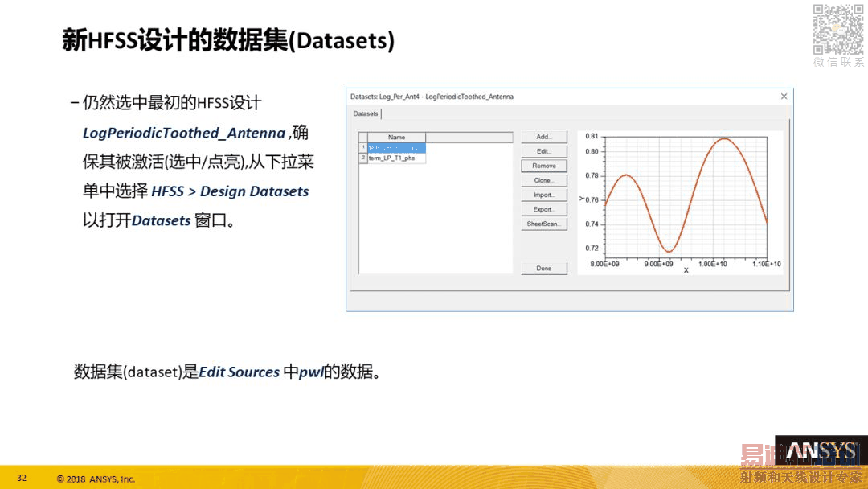Click the ANSYS logo
The image size is (868, 489).
tap(821, 452)
